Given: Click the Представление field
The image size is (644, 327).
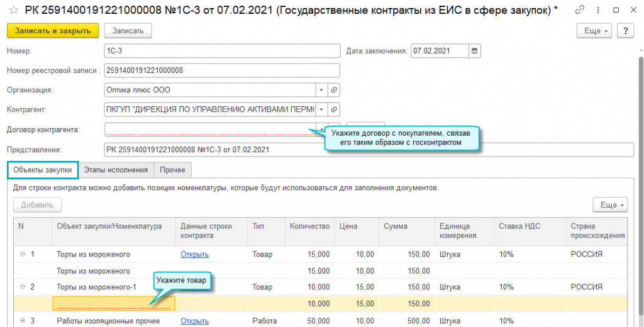Looking at the screenshot, I should pyautogui.click(x=369, y=150).
